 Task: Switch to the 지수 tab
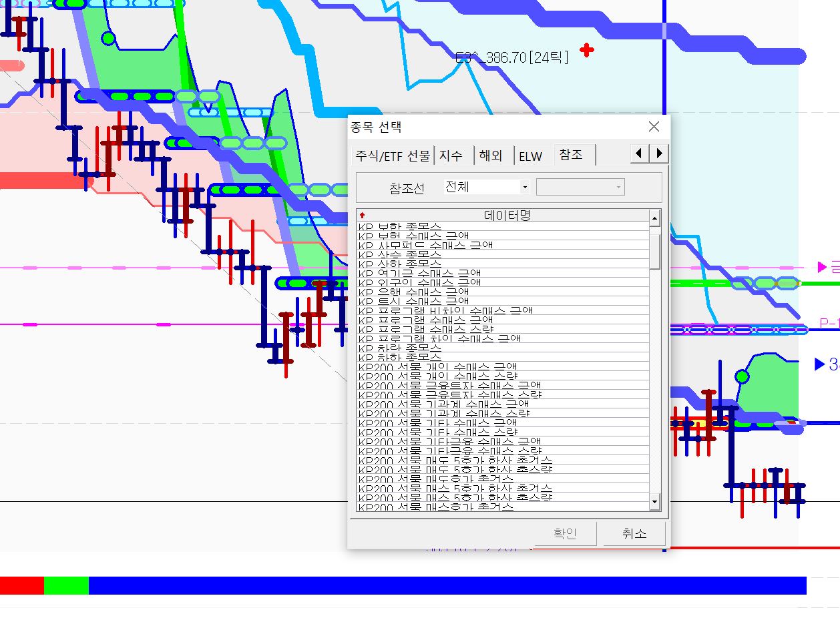click(451, 155)
